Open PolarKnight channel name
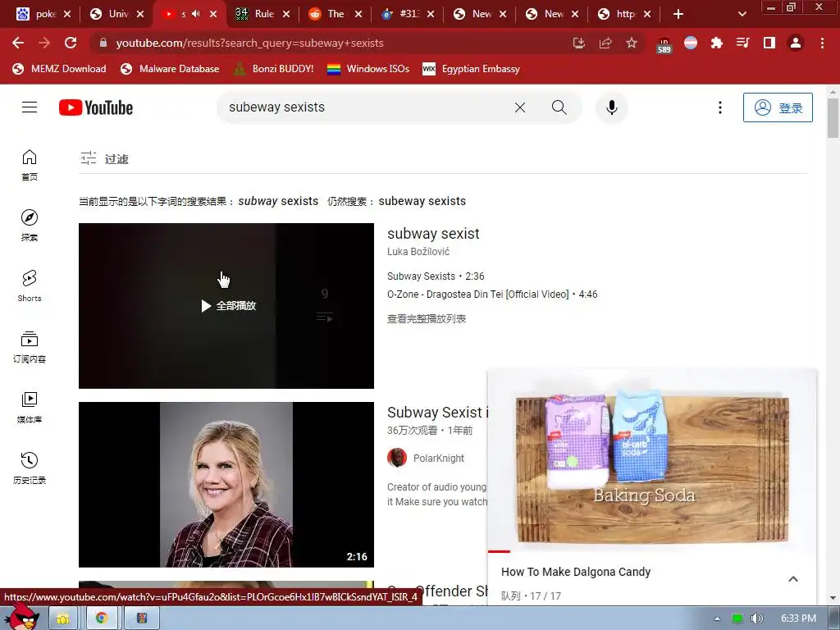 click(439, 458)
